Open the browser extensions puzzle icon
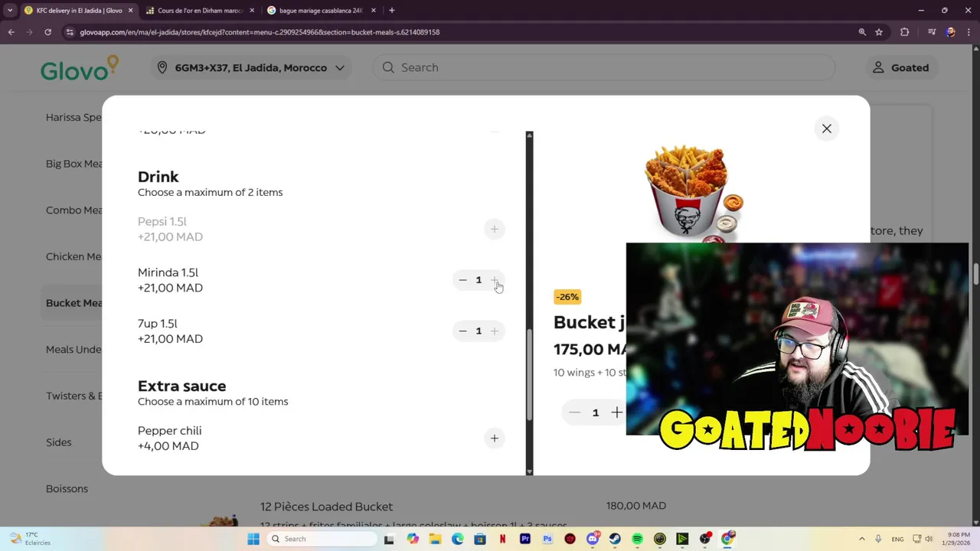Image resolution: width=980 pixels, height=551 pixels. (x=905, y=32)
